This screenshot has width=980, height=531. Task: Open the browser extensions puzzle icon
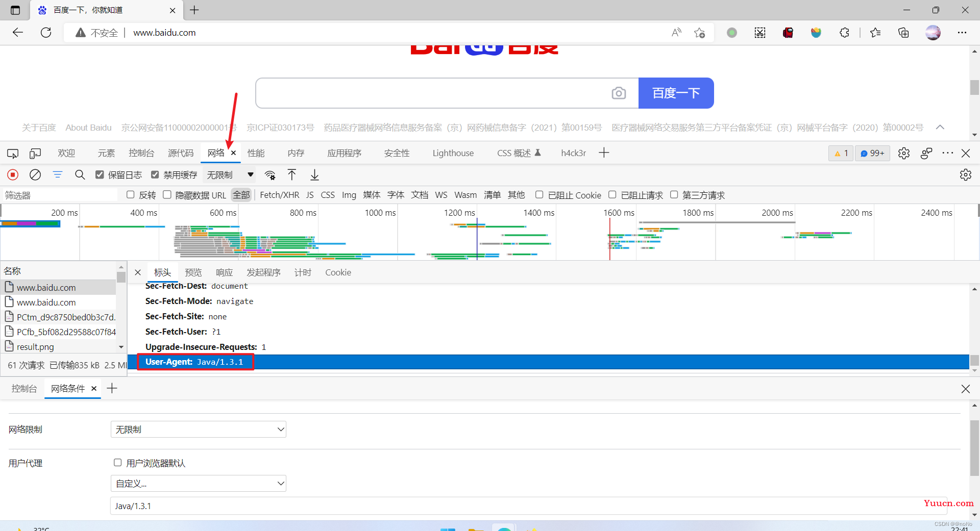point(844,33)
